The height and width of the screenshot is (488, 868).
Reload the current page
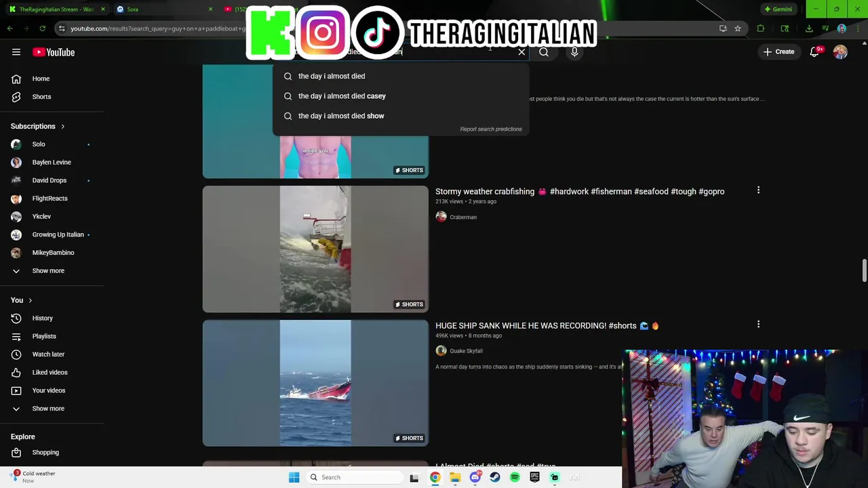[42, 28]
